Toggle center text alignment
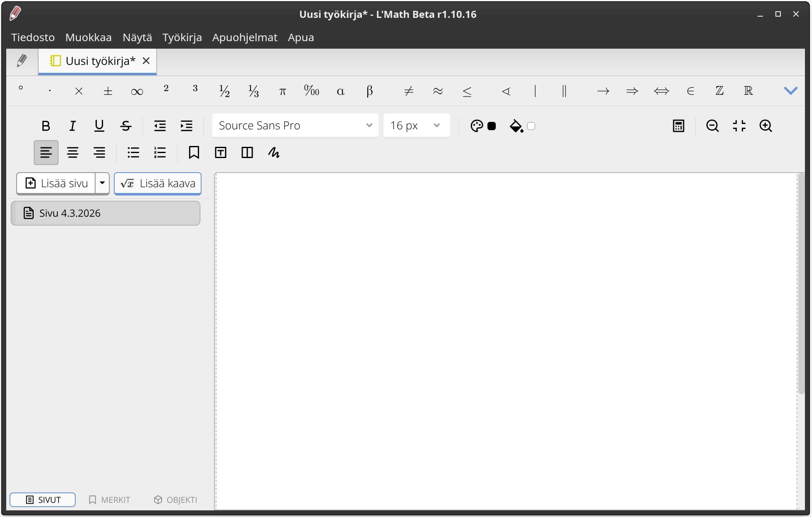812x517 pixels. (73, 153)
